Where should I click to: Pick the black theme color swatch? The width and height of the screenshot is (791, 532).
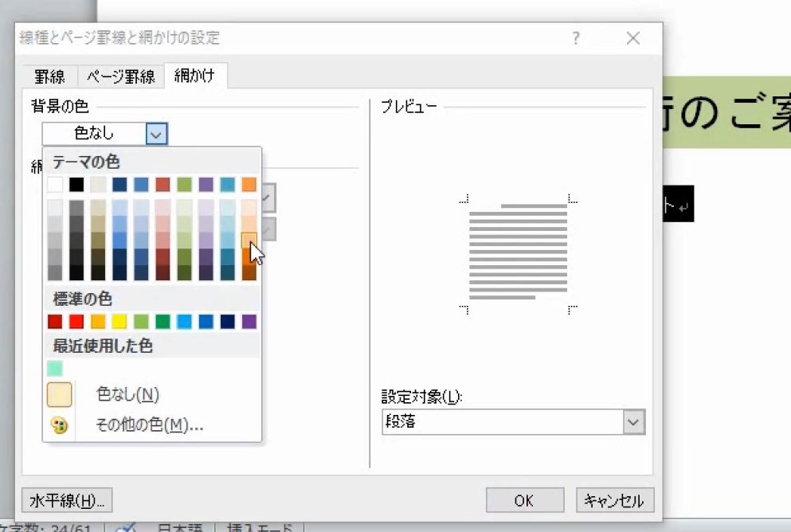[76, 185]
